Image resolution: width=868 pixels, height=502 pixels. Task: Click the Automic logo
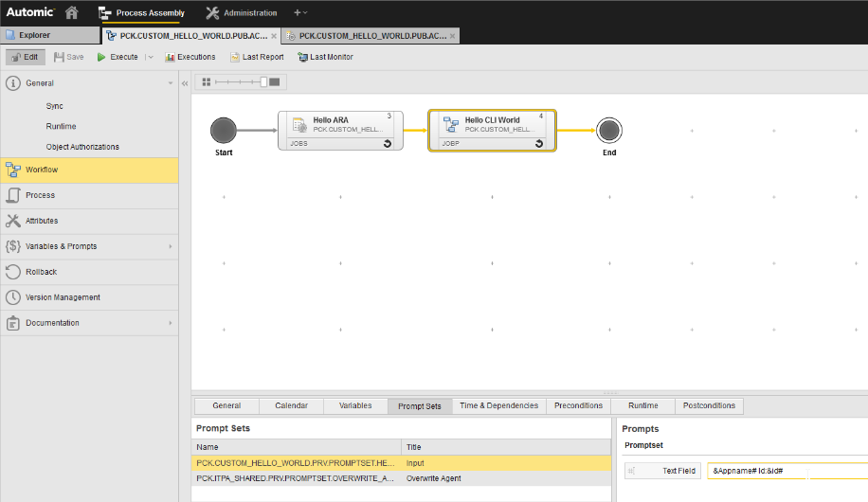point(30,12)
